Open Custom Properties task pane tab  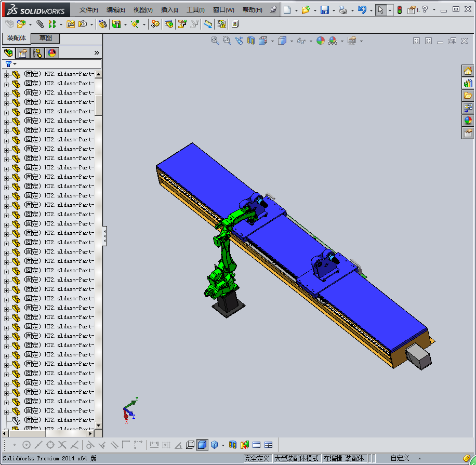click(x=468, y=133)
